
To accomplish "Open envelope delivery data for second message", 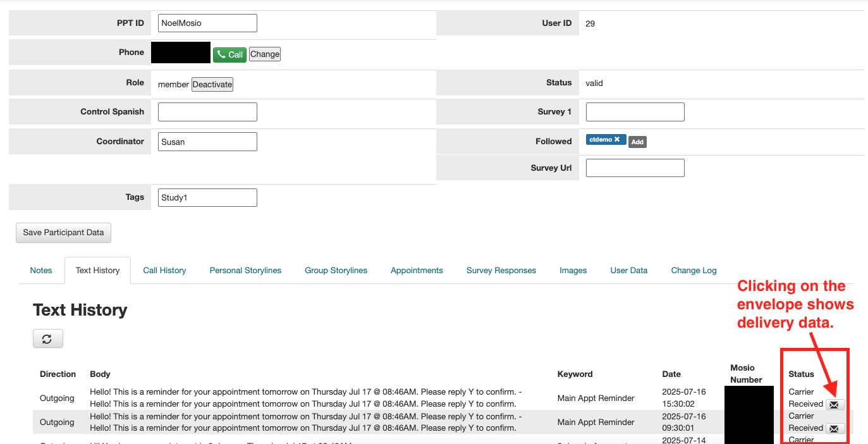I will (834, 429).
